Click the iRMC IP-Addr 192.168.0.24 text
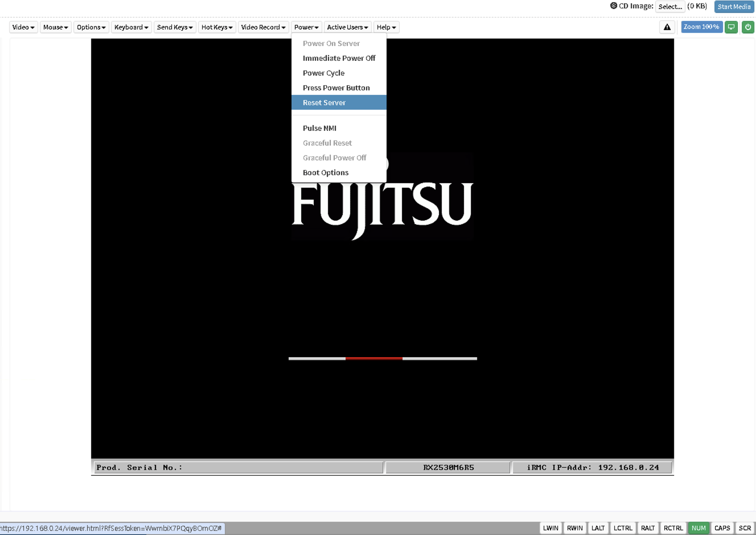This screenshot has height=535, width=756. coord(593,468)
